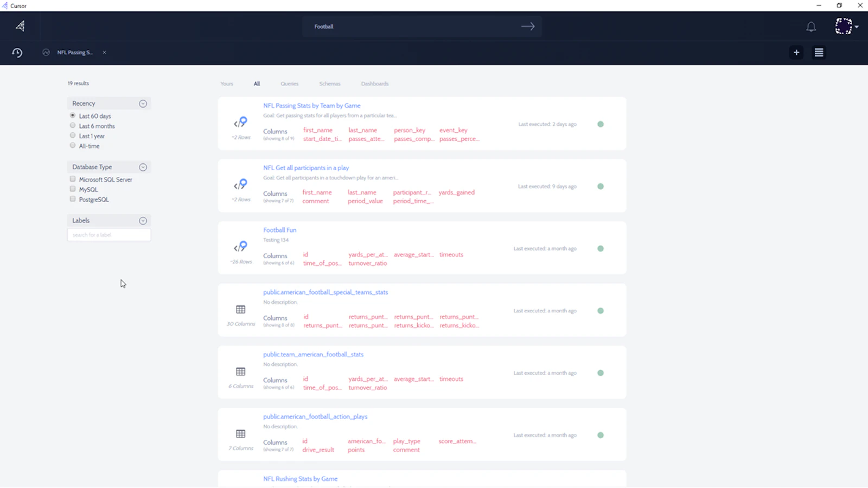The width and height of the screenshot is (868, 488).
Task: Click the query icon for NFL Passing Stats
Action: pos(240,122)
